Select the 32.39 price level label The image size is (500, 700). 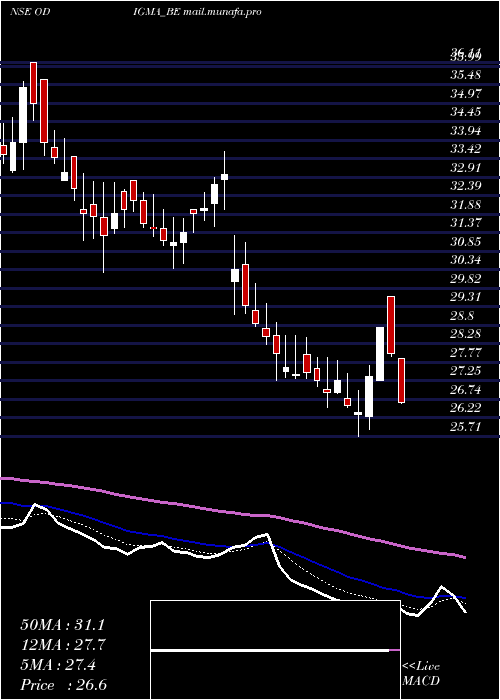465,186
